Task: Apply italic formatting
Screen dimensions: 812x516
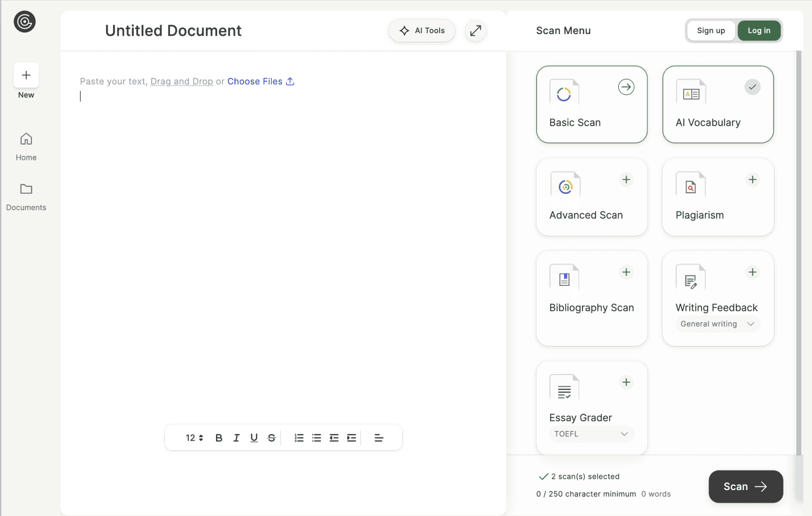Action: [236, 437]
